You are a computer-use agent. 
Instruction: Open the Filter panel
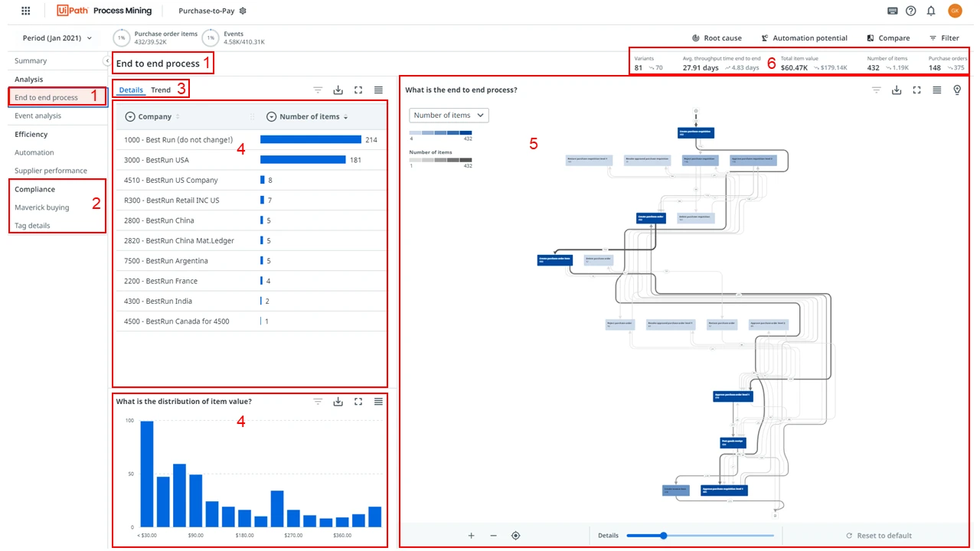point(944,37)
